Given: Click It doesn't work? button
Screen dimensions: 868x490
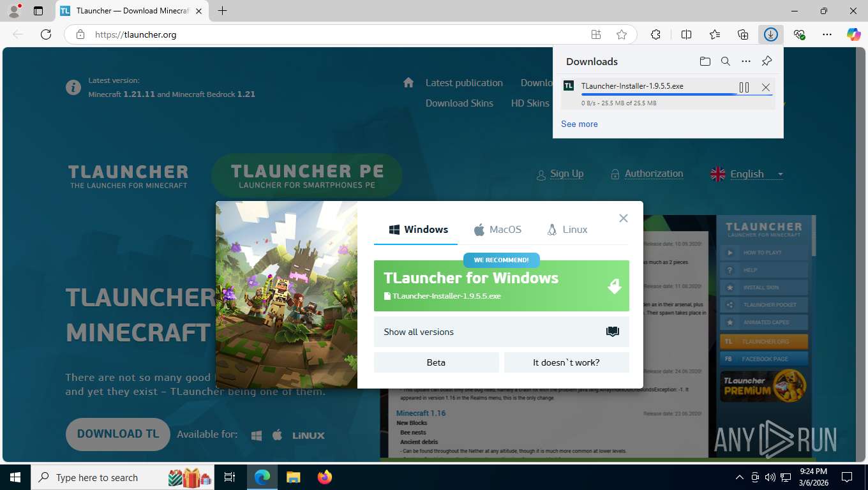Looking at the screenshot, I should (x=566, y=362).
